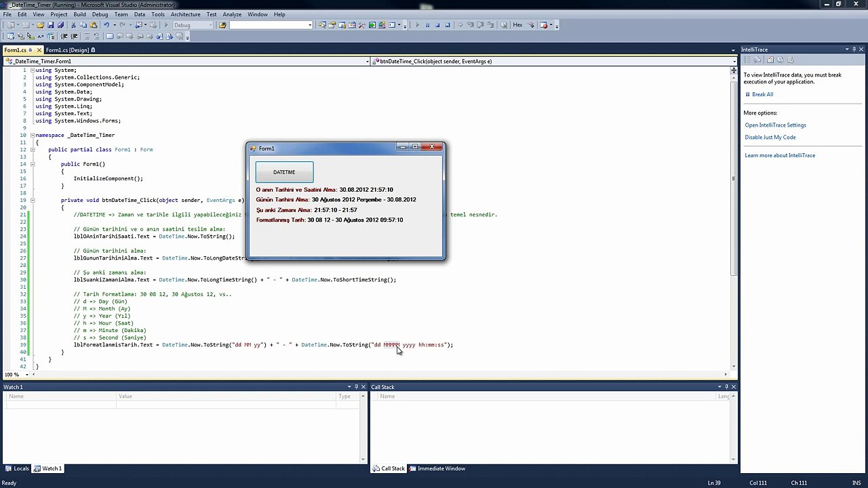Click the Name column header in Watch 1
The width and height of the screenshot is (868, 488).
(61, 396)
